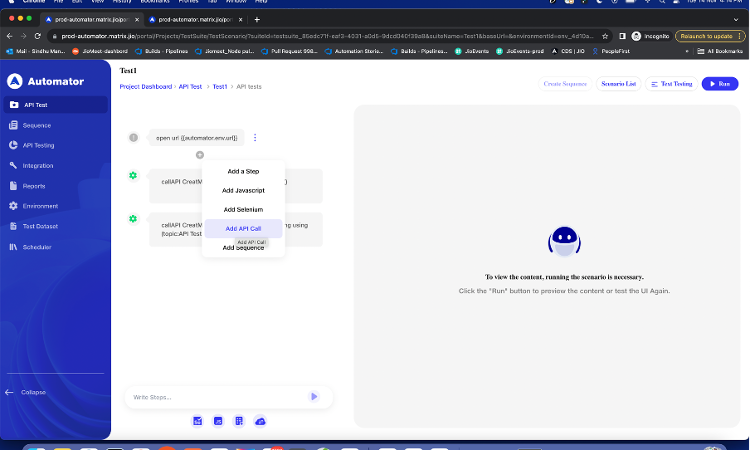Go back in browser history
Image resolution: width=750 pixels, height=452 pixels.
[10, 36]
